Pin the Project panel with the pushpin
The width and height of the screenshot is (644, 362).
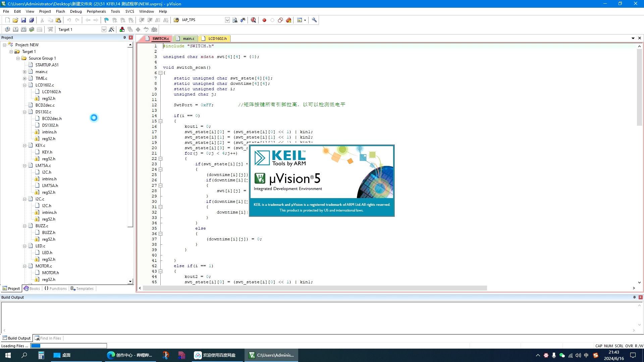pos(124,38)
